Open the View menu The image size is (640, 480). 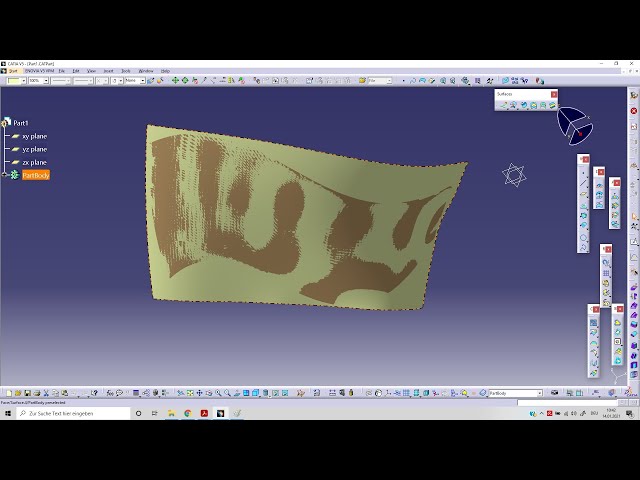pyautogui.click(x=91, y=71)
